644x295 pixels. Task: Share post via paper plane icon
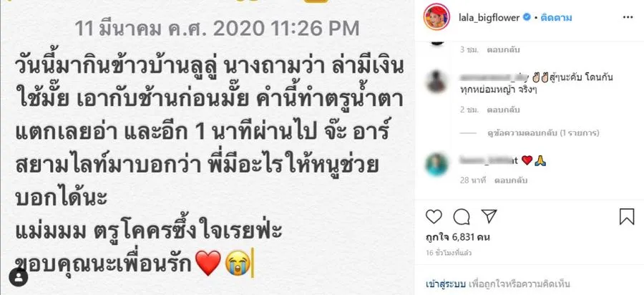(x=489, y=216)
